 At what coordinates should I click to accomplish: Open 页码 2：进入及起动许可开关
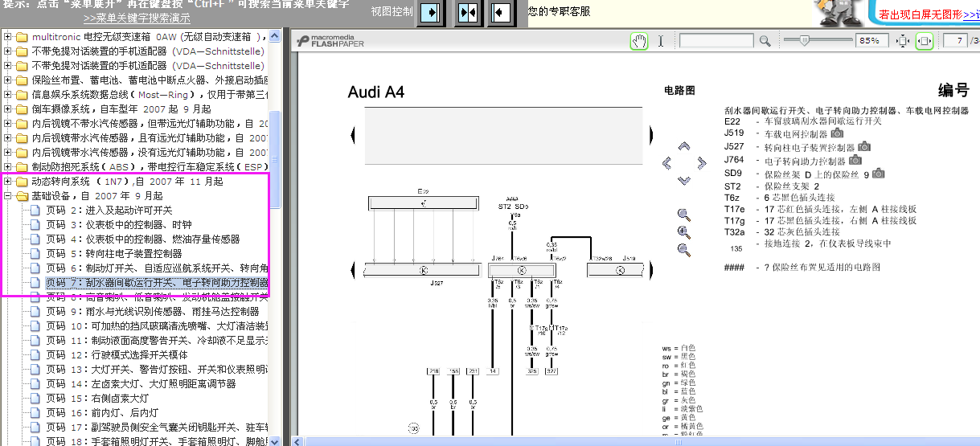[x=109, y=211]
